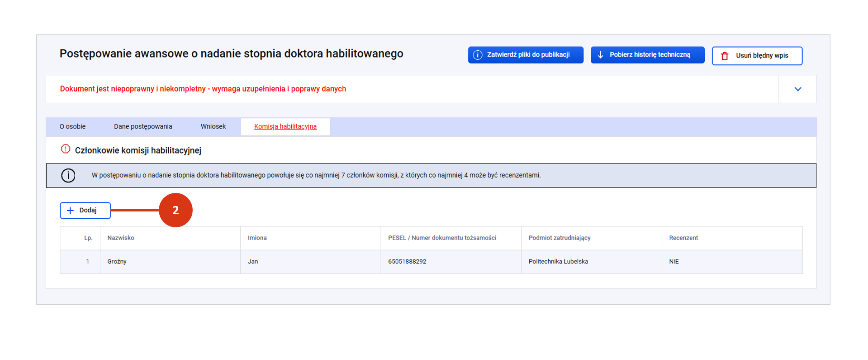Click the red number 2 marker
The width and height of the screenshot is (868, 360).
coord(175,210)
